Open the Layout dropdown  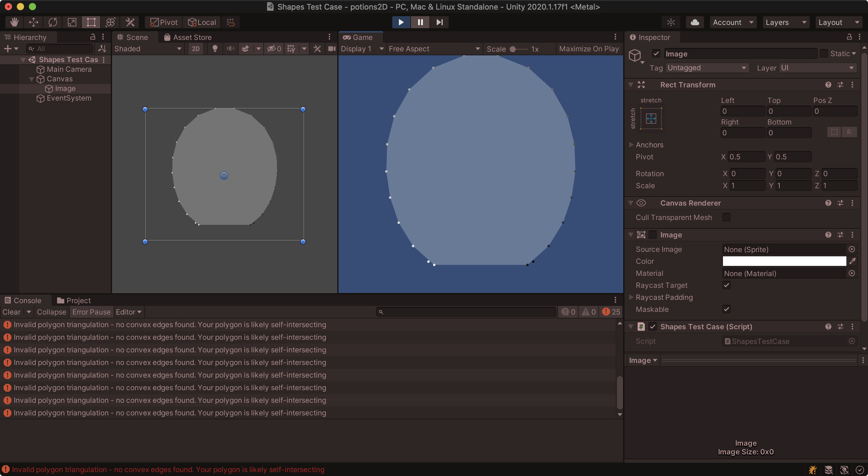pyautogui.click(x=839, y=22)
